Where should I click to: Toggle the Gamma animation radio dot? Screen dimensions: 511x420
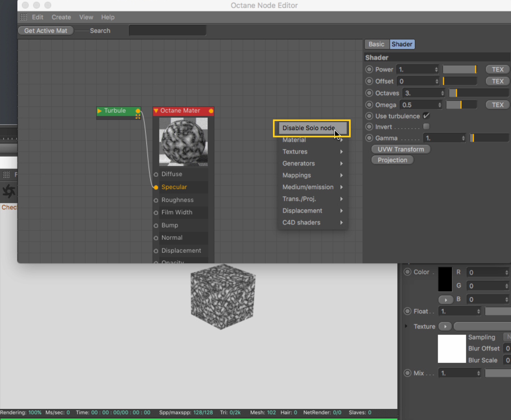[x=369, y=138]
